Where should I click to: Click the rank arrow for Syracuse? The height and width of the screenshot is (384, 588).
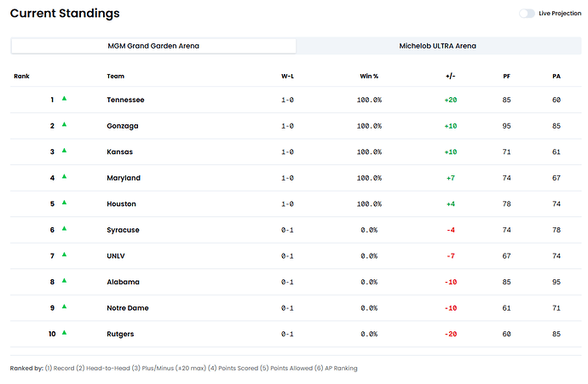coord(64,229)
